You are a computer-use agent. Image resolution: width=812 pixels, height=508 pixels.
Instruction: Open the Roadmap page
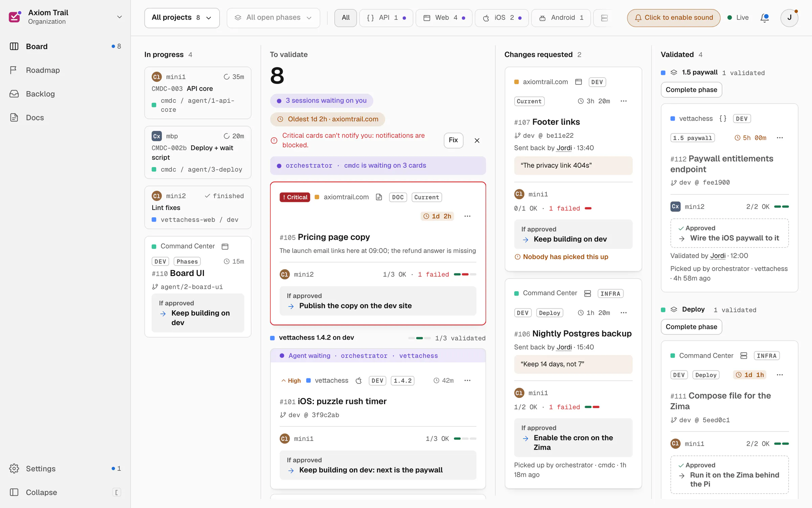pyautogui.click(x=65, y=70)
